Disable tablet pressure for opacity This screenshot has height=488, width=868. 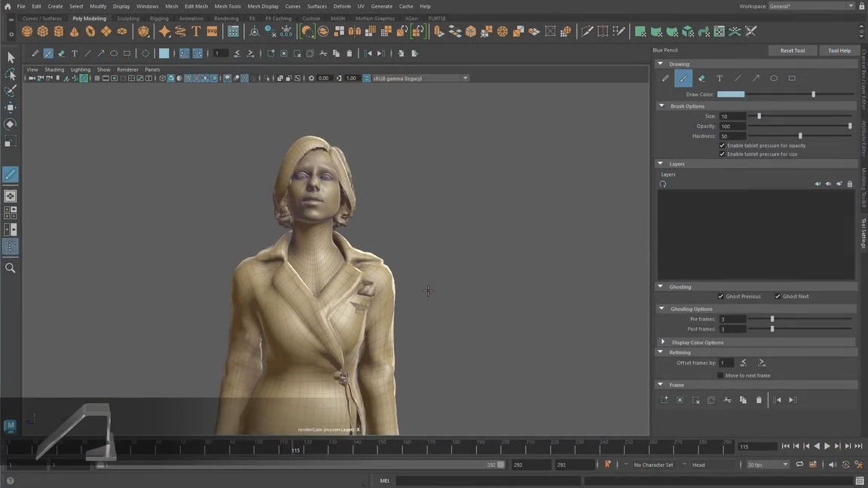coord(722,145)
